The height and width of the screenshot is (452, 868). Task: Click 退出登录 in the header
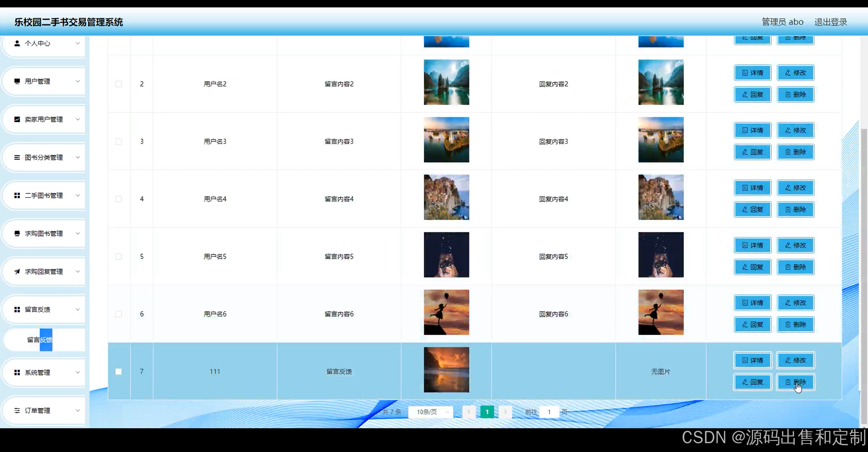830,22
